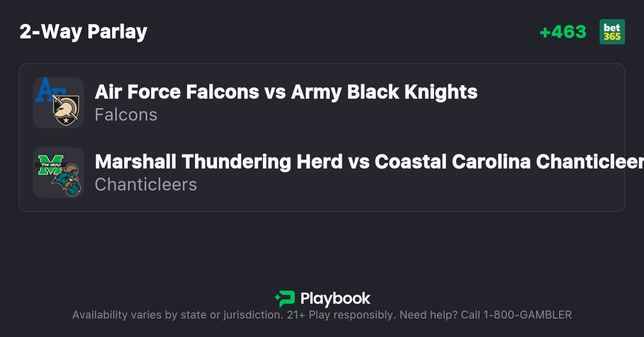Select the Chanticleers pick label
Image resolution: width=644 pixels, height=337 pixels.
(146, 185)
